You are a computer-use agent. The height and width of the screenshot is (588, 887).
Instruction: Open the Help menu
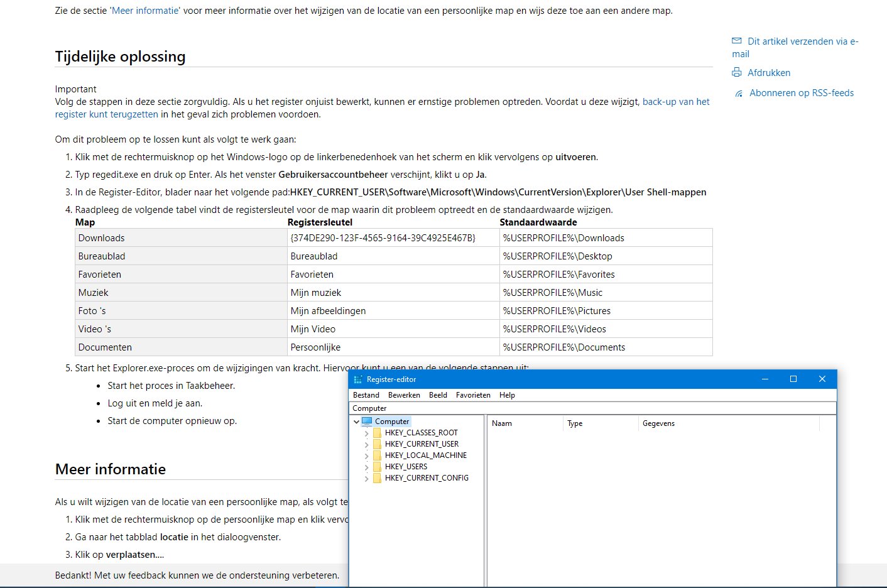[507, 395]
